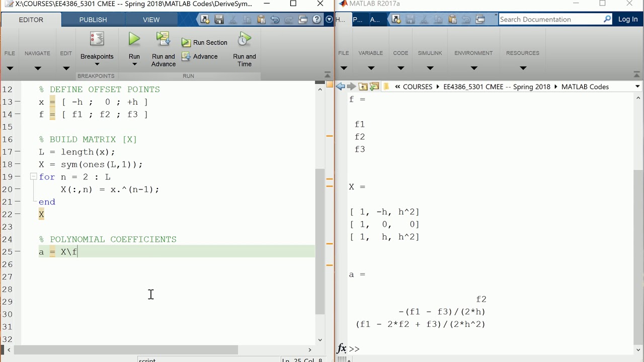Set breakpoint dash at line 25

coord(18,251)
